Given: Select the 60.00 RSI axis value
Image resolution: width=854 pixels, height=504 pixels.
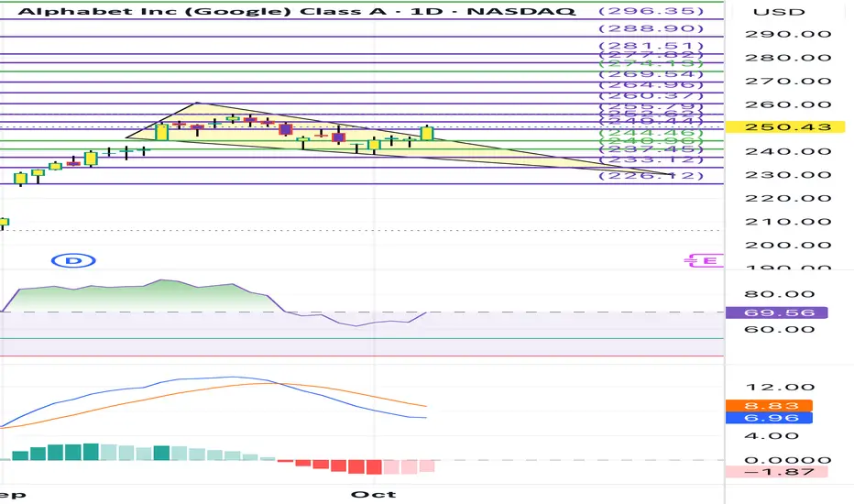Looking at the screenshot, I should [780, 329].
